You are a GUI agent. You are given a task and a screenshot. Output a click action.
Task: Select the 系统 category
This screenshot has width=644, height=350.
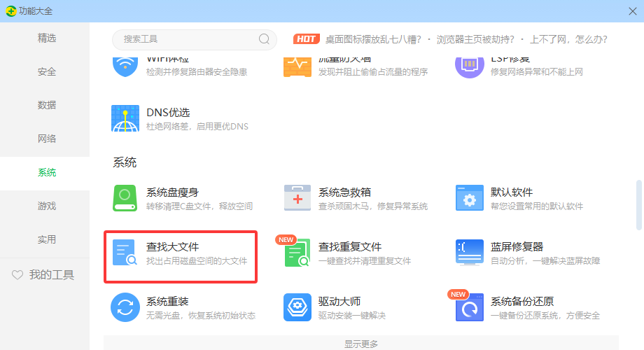46,172
